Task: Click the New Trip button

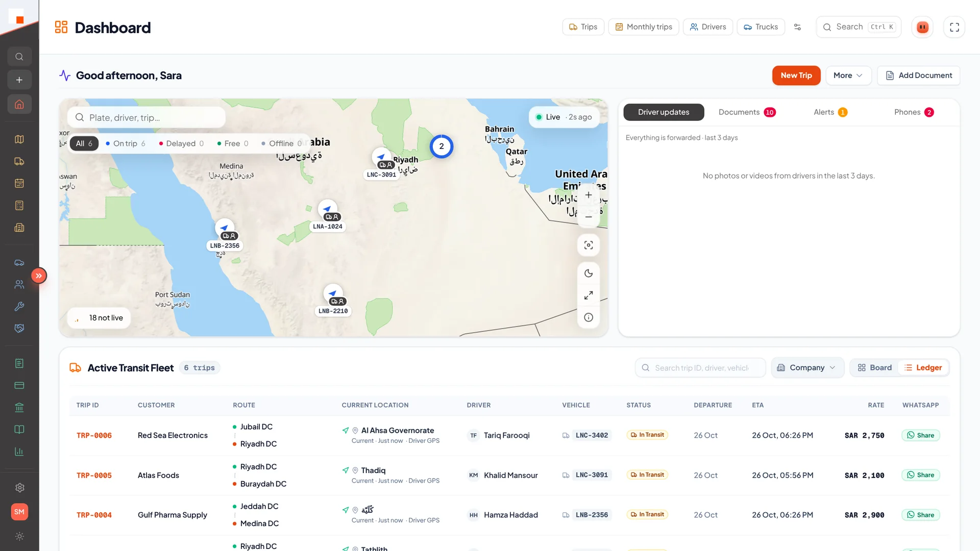Action: tap(796, 76)
